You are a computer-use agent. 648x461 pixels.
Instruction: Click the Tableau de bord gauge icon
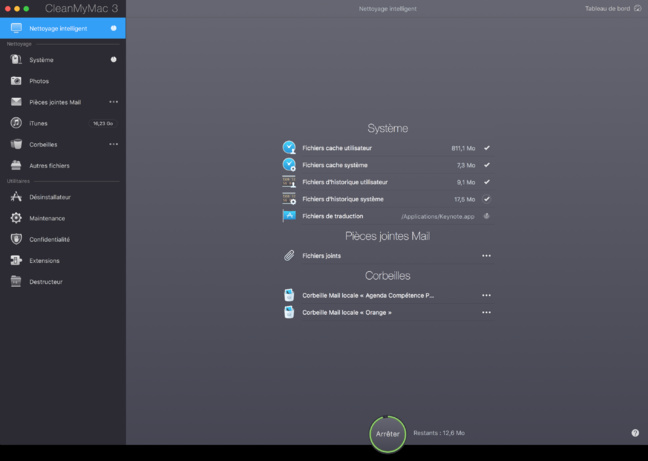pyautogui.click(x=638, y=9)
